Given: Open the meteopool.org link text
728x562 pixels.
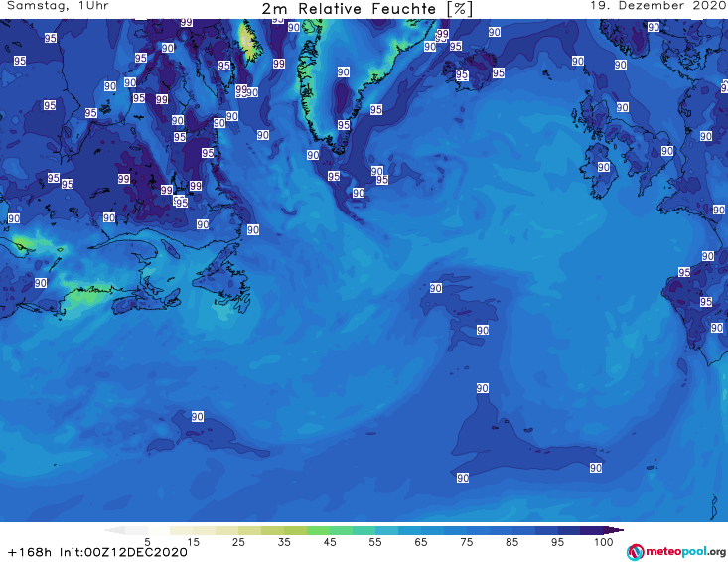Looking at the screenshot, I should coord(685,551).
